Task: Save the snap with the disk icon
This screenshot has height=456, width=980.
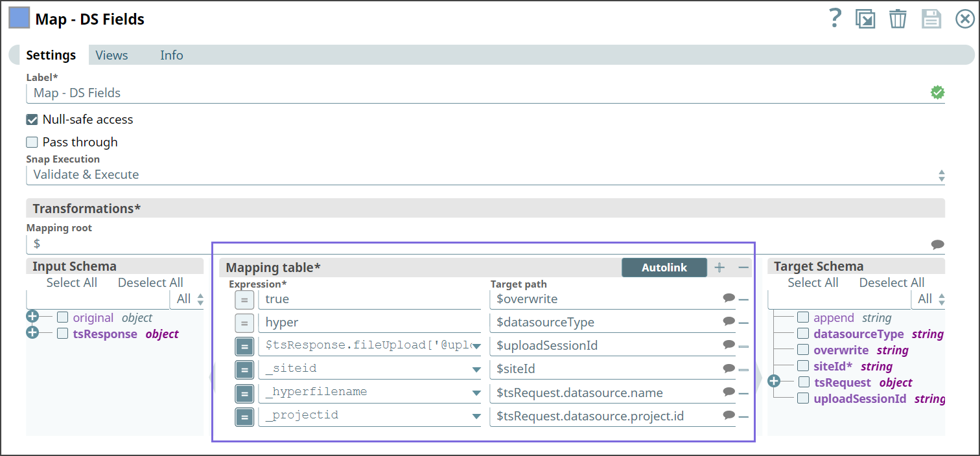Action: pyautogui.click(x=931, y=19)
